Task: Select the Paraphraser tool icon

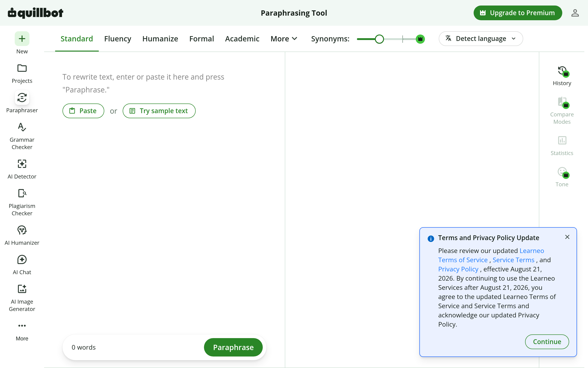Action: click(22, 98)
